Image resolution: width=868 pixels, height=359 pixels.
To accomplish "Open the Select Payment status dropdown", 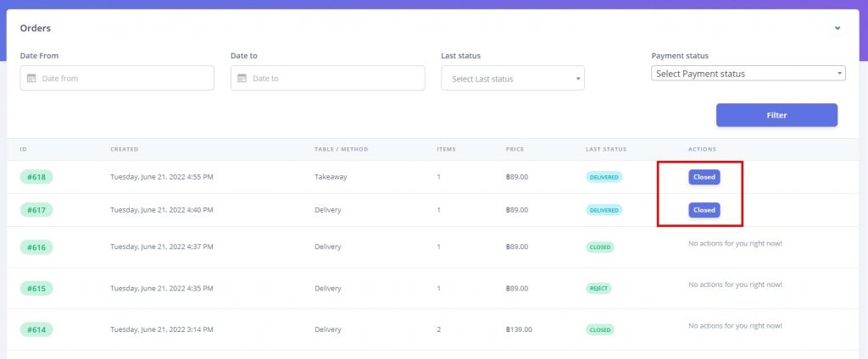I will (748, 74).
